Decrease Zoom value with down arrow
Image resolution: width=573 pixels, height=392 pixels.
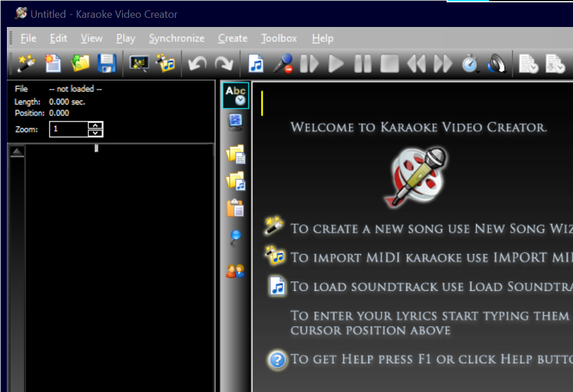tap(95, 133)
